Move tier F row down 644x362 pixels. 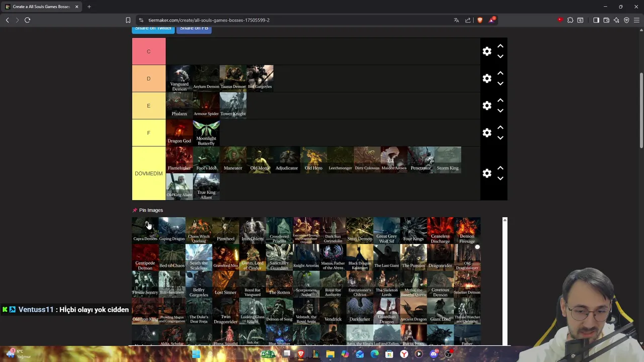coord(500,138)
